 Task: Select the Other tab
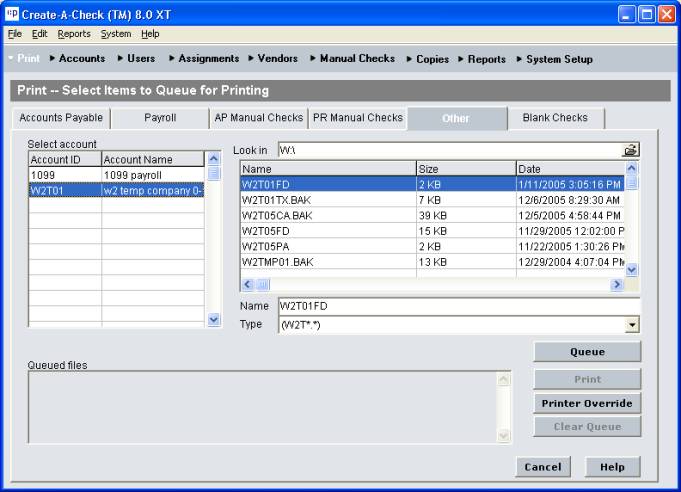(456, 118)
